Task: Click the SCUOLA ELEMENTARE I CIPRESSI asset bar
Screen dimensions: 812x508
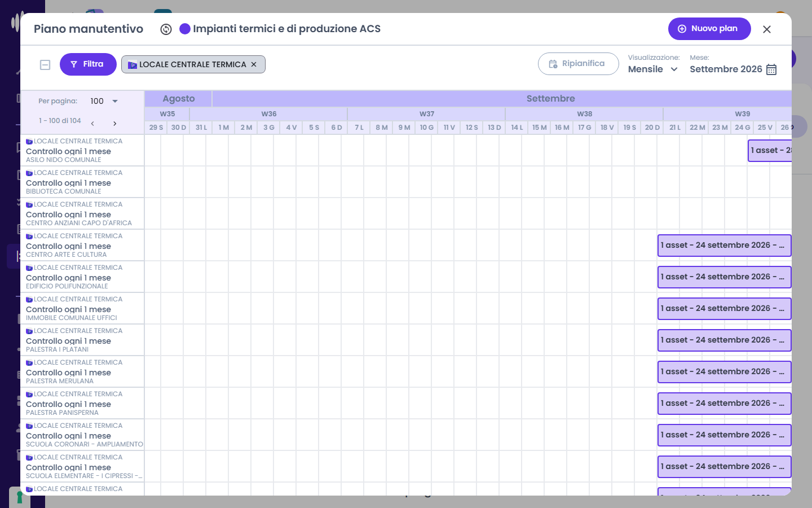Action: [725, 467]
